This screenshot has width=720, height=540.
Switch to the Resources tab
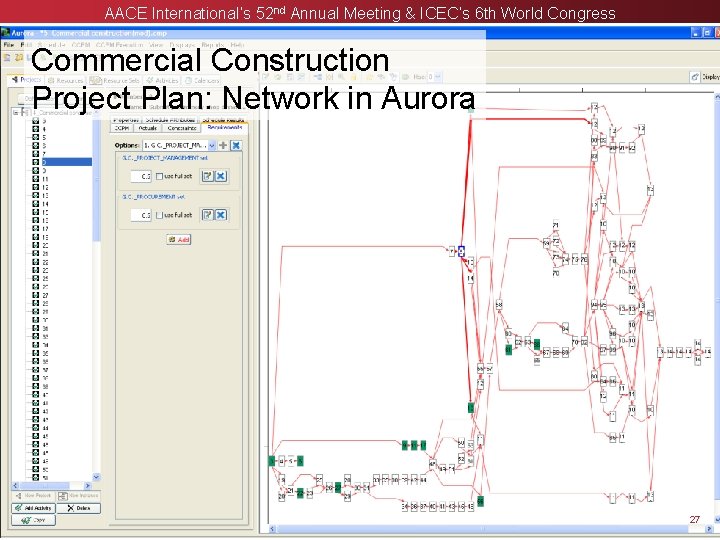(66, 80)
